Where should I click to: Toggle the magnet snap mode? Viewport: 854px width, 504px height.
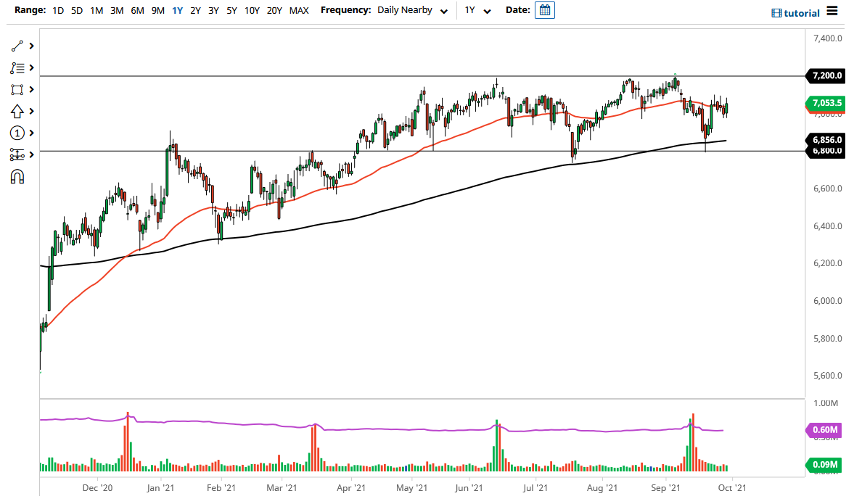tap(17, 176)
